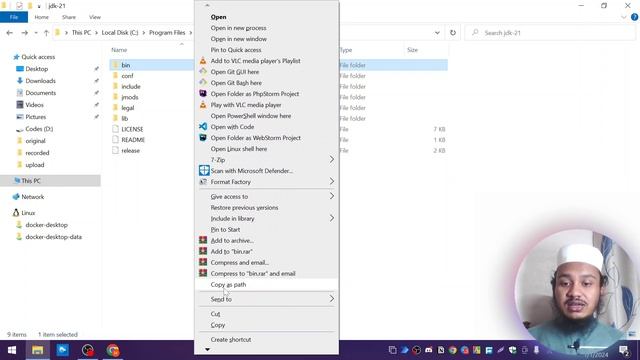This screenshot has width=640, height=360.
Task: Click Git icon beside Open Git GUI here
Action: [203, 71]
